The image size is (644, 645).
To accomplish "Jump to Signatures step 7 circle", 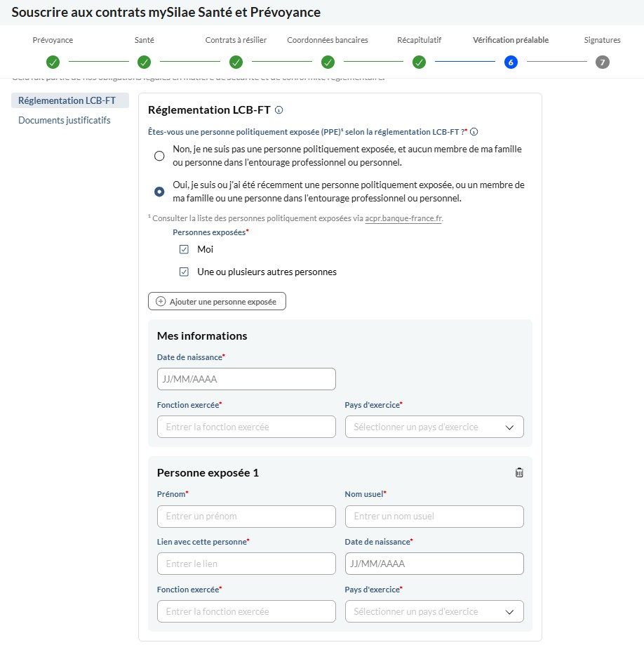I will pos(602,62).
